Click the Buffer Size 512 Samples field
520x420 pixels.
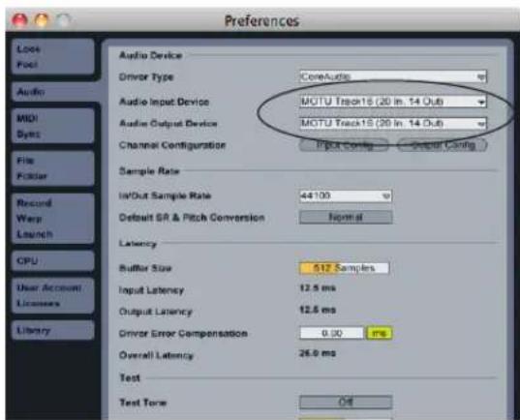coord(344,268)
